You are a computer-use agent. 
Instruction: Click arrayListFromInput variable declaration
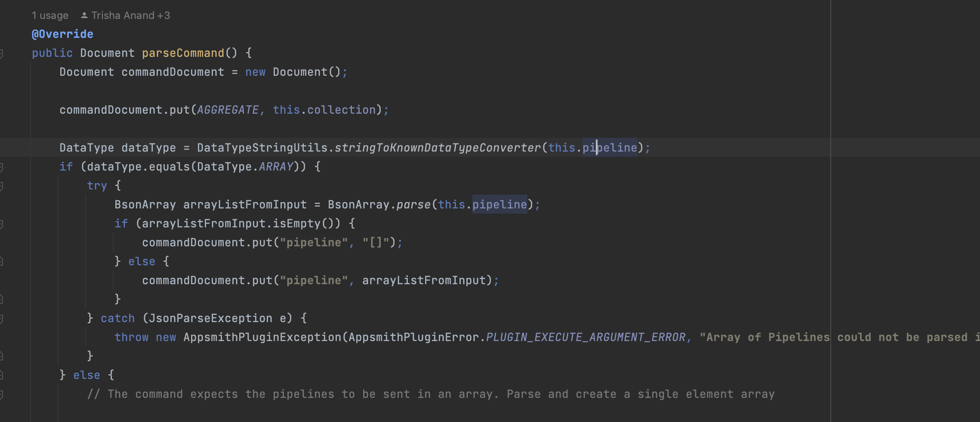pyautogui.click(x=245, y=205)
